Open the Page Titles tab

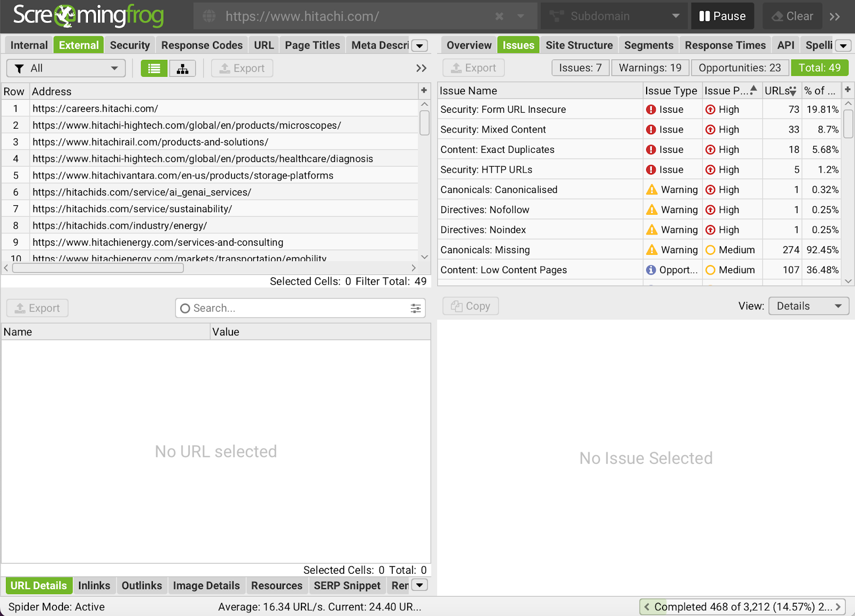pyautogui.click(x=313, y=45)
